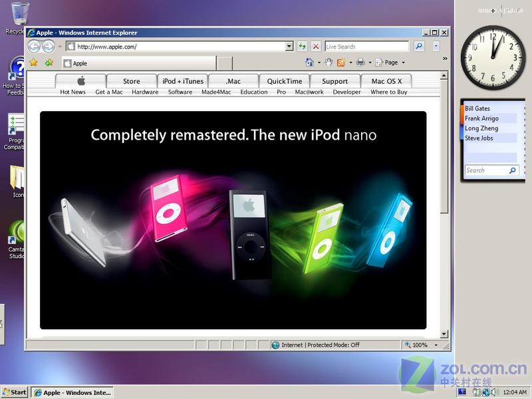Open the Mac OS X tab
Viewport: 532px width, 399px height.
click(386, 81)
